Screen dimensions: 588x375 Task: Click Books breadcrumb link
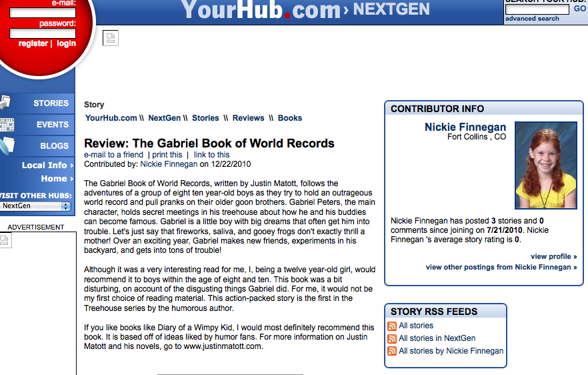290,118
